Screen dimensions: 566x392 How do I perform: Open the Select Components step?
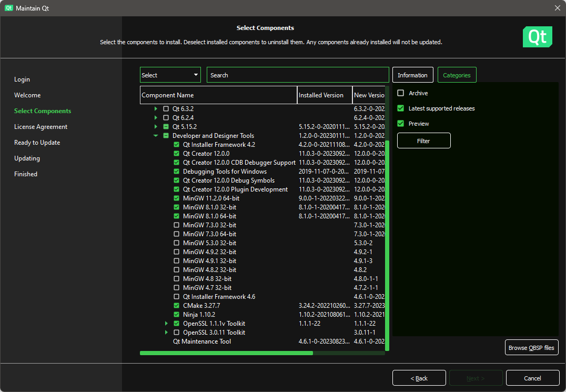pos(43,111)
